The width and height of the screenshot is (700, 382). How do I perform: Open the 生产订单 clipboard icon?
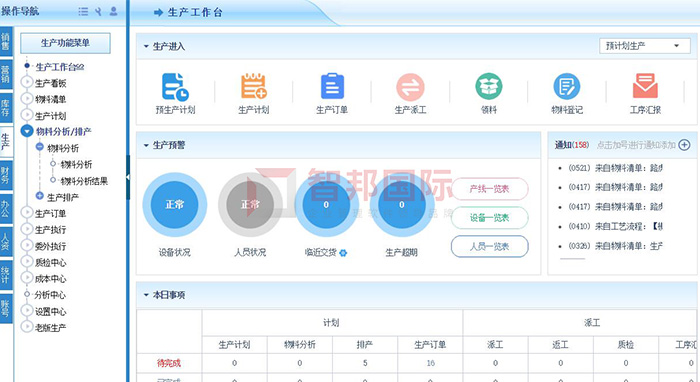pyautogui.click(x=332, y=86)
